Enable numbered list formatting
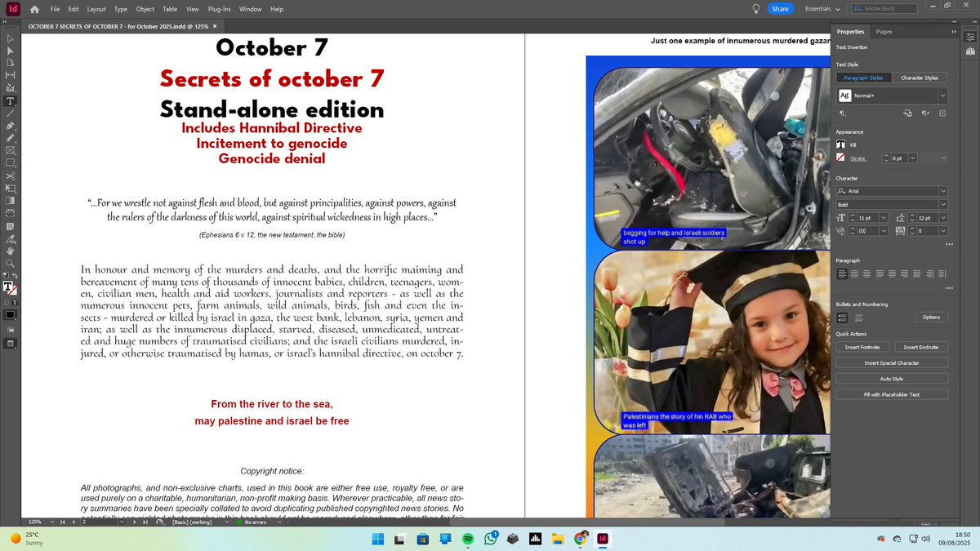Screen dimensions: 980x551 (x=858, y=318)
